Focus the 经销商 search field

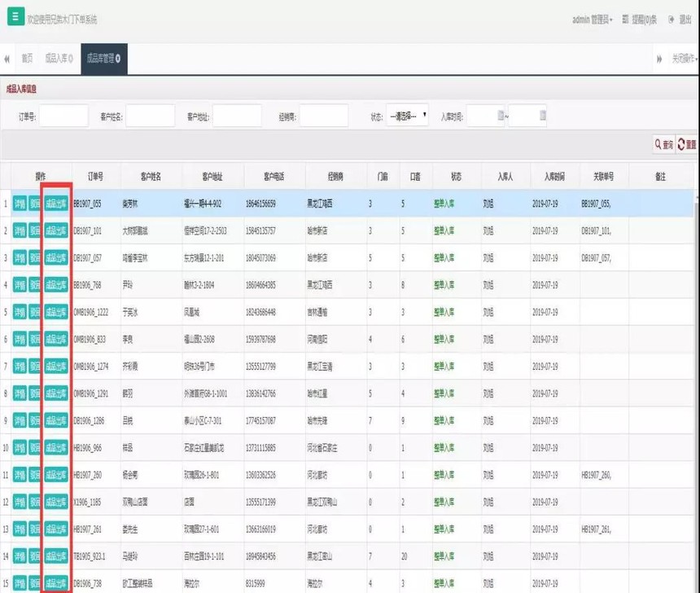click(324, 116)
